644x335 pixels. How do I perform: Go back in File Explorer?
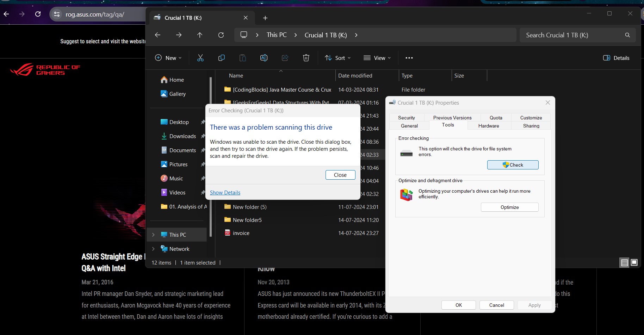pos(157,35)
